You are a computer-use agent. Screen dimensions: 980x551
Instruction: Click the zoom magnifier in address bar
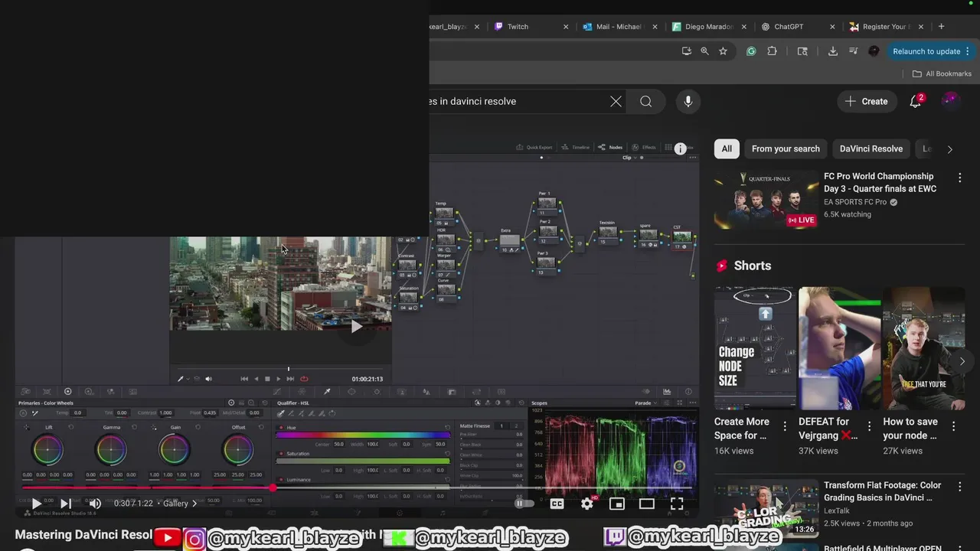(x=704, y=51)
